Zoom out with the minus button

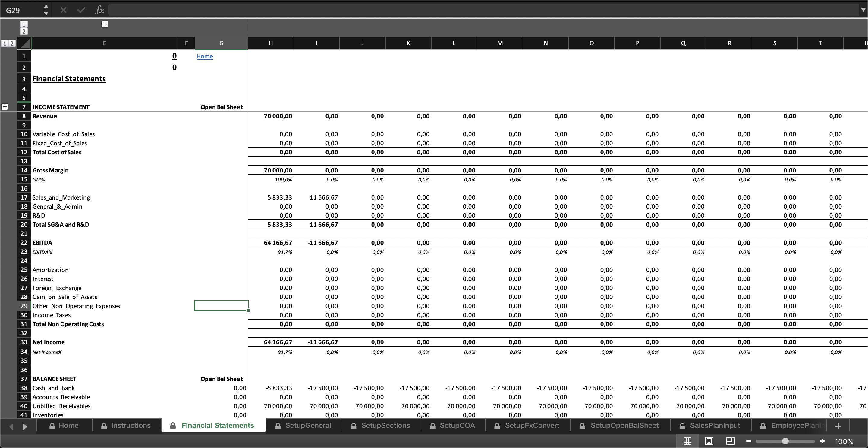pos(749,441)
